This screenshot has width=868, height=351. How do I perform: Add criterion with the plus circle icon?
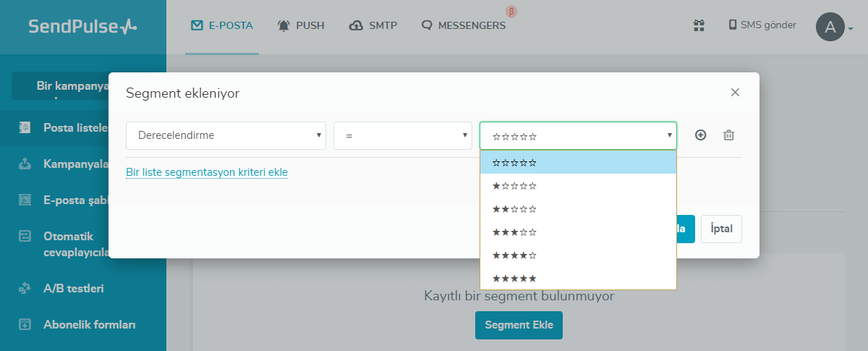700,135
